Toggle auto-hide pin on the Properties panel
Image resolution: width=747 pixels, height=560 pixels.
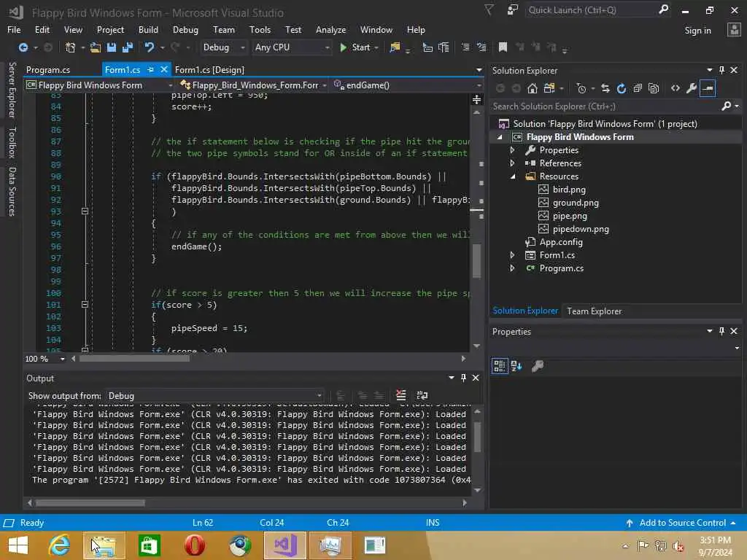721,332
